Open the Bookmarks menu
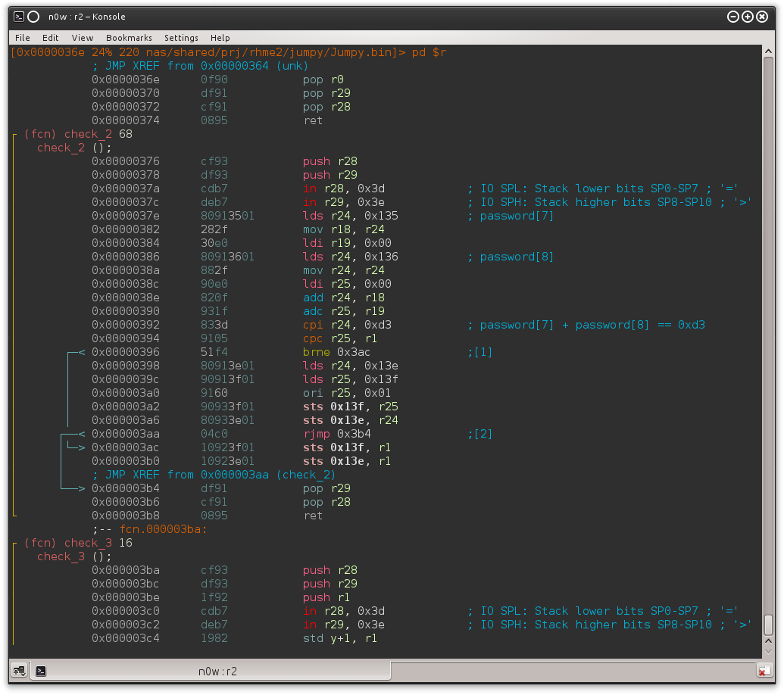Screen dimensions: 784x695 129,38
